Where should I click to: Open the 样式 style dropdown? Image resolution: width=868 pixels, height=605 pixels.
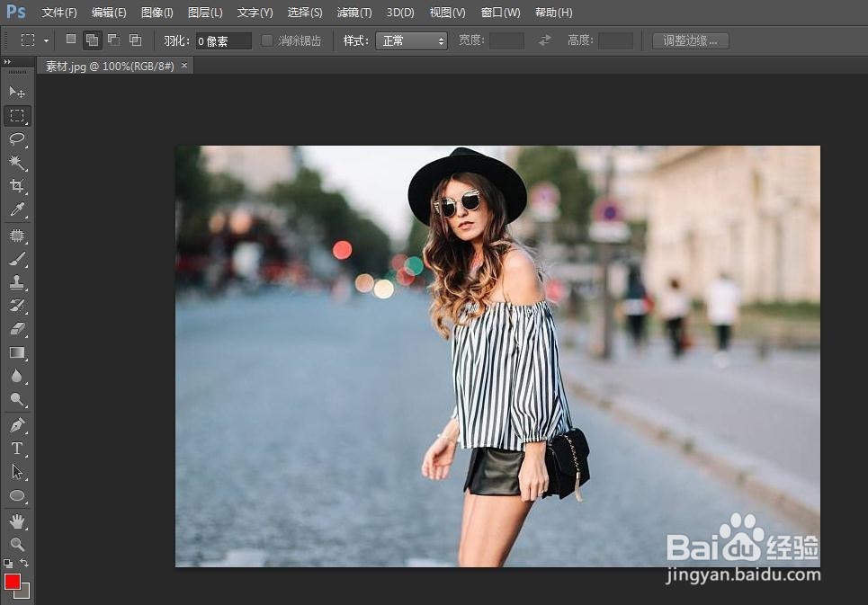tap(411, 41)
